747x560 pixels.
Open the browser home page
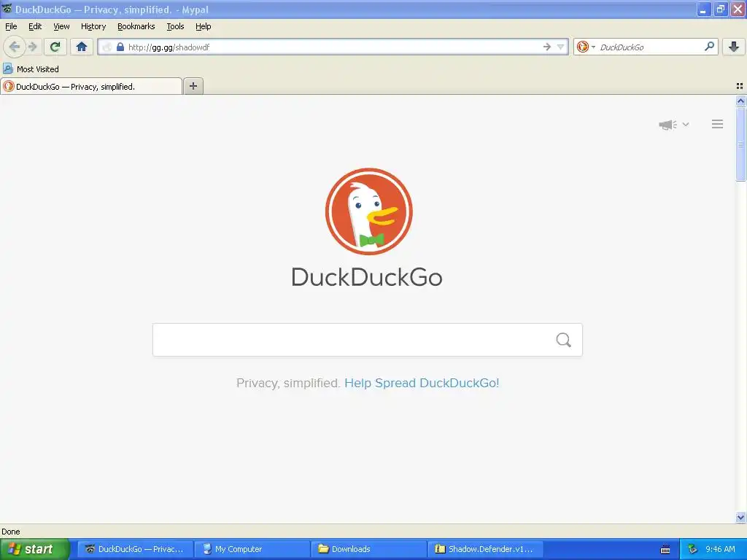(x=82, y=47)
